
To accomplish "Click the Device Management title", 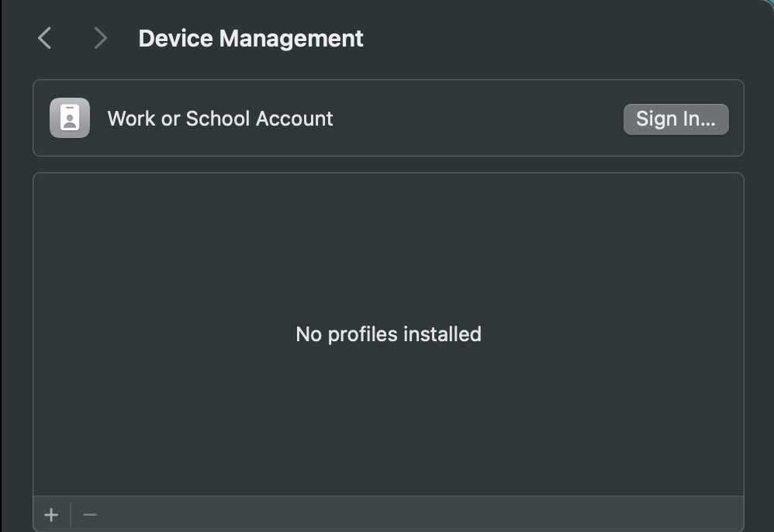I will pos(251,38).
